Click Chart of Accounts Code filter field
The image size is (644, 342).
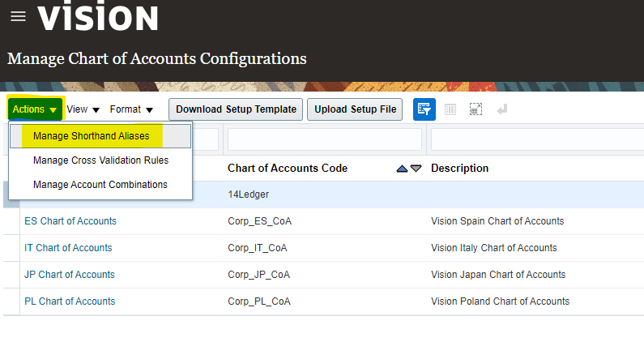click(x=324, y=139)
